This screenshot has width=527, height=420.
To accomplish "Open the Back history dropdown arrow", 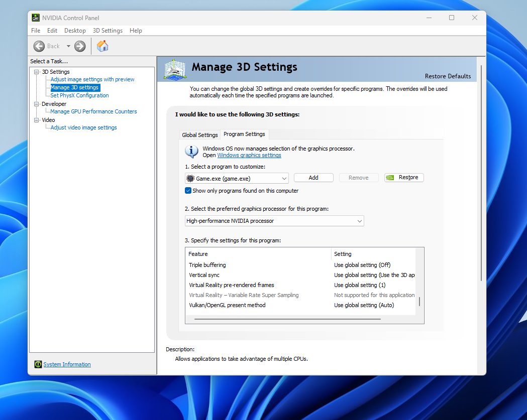I will 68,46.
